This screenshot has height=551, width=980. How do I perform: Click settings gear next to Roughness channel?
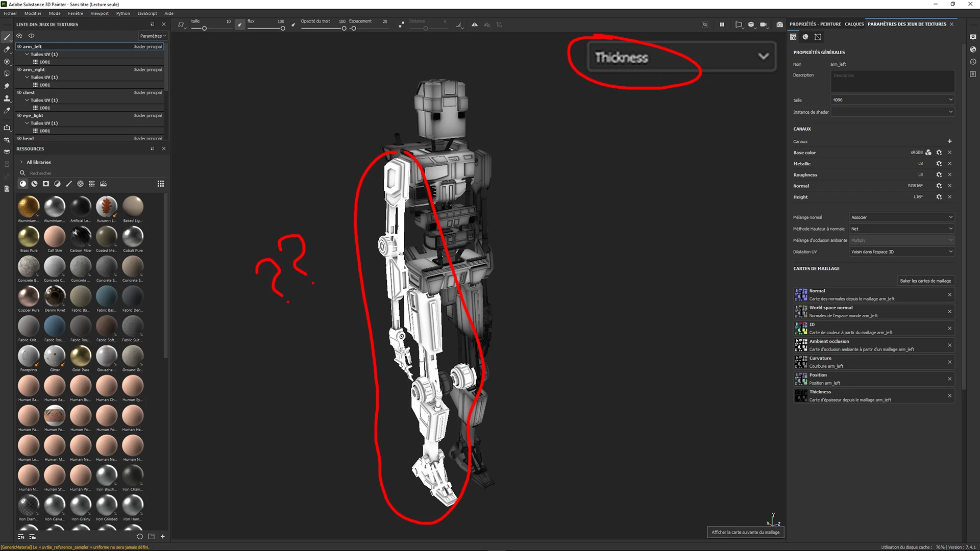tap(939, 175)
